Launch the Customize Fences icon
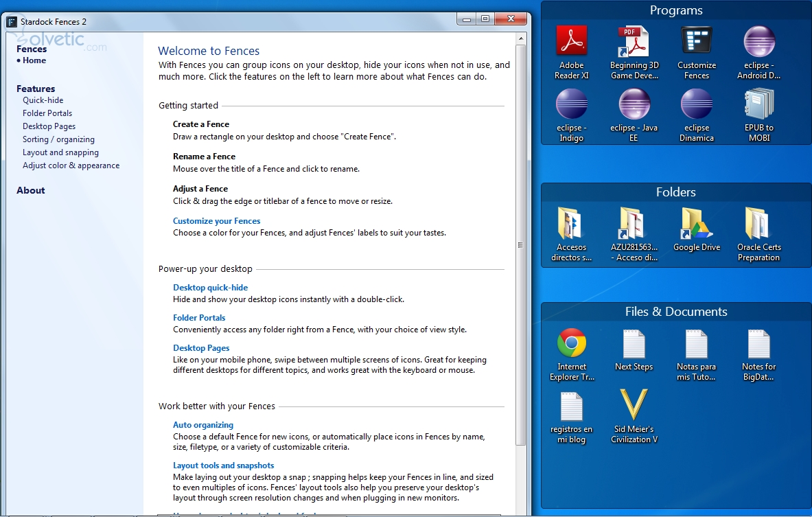Screen dimensions: 812x517 pos(697,51)
